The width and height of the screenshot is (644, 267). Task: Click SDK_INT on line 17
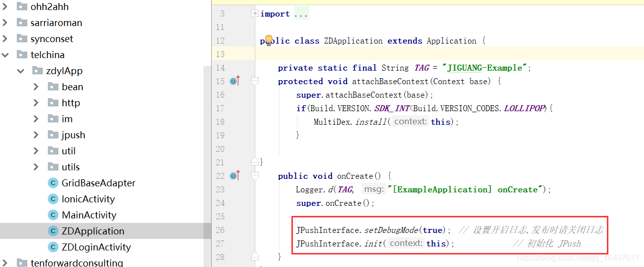coord(392,108)
